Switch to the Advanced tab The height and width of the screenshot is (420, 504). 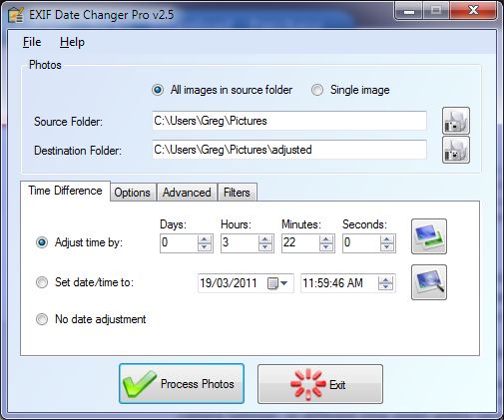(187, 193)
